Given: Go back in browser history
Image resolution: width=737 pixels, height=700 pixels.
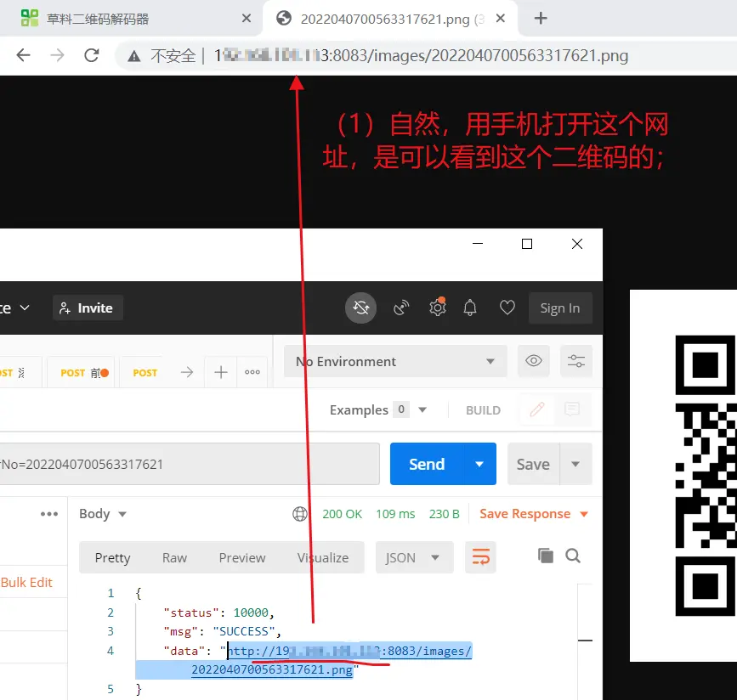Looking at the screenshot, I should (x=23, y=55).
